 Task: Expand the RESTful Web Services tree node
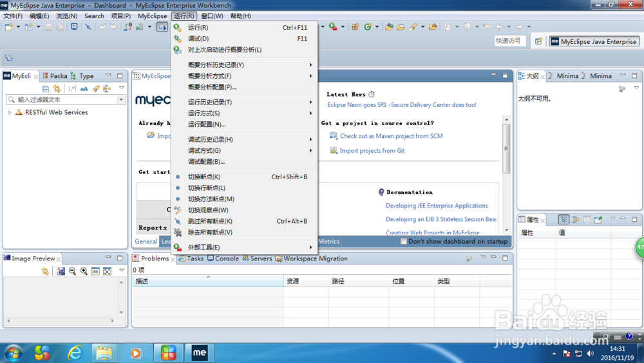[x=10, y=113]
